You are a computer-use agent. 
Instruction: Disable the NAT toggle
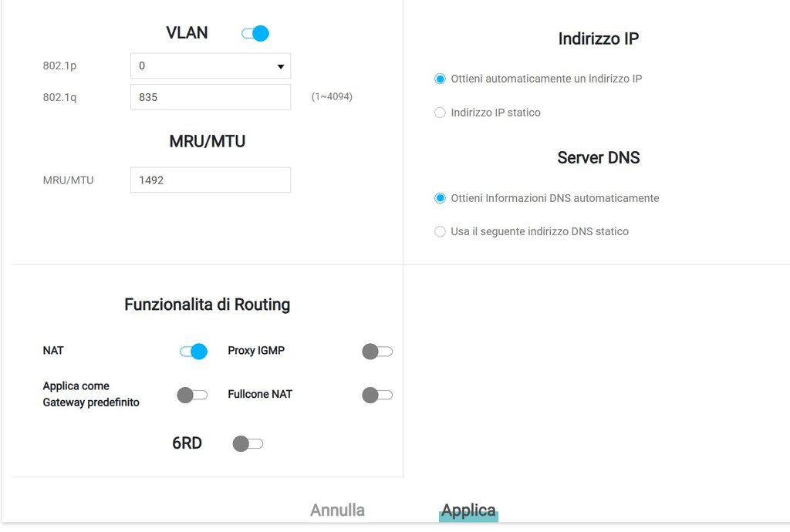point(194,352)
